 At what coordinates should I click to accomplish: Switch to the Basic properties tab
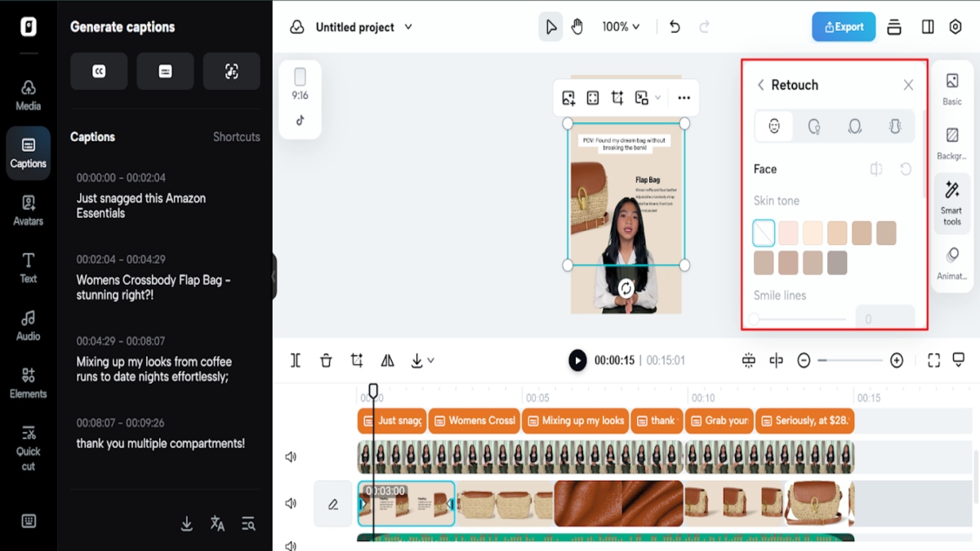coord(951,88)
